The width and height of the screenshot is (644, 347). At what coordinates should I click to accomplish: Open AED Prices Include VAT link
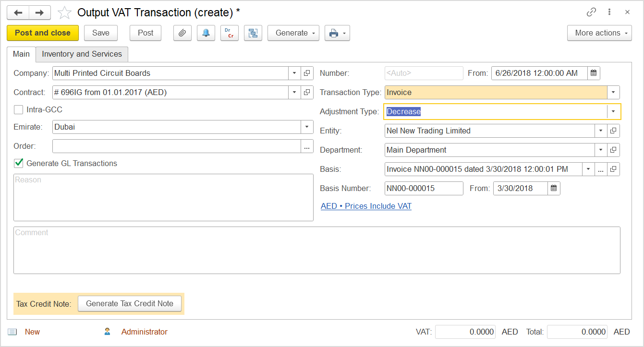click(x=366, y=206)
